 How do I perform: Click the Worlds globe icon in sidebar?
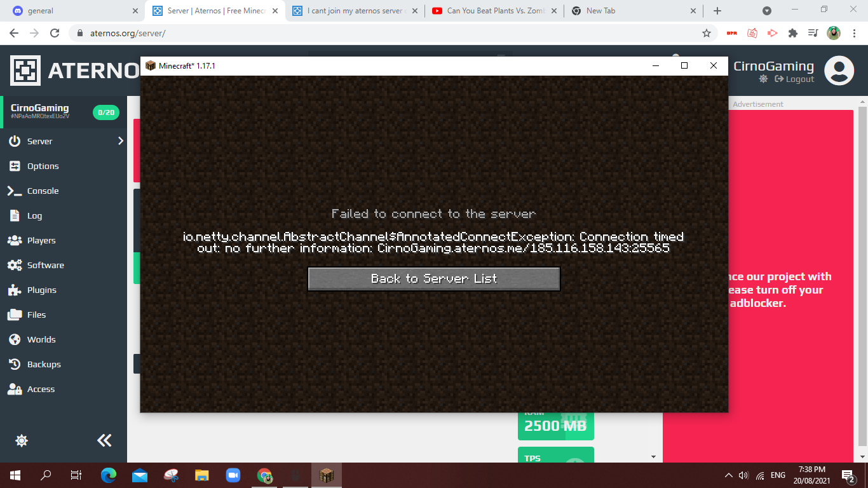tap(15, 339)
